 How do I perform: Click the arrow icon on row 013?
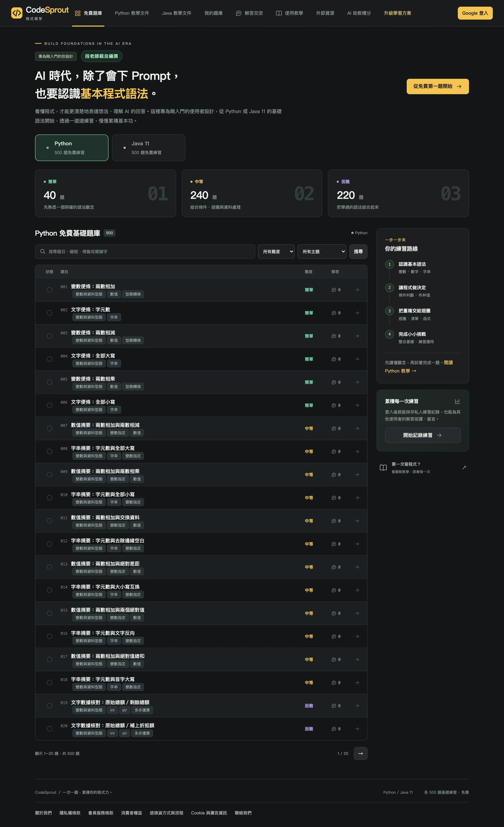coord(357,567)
